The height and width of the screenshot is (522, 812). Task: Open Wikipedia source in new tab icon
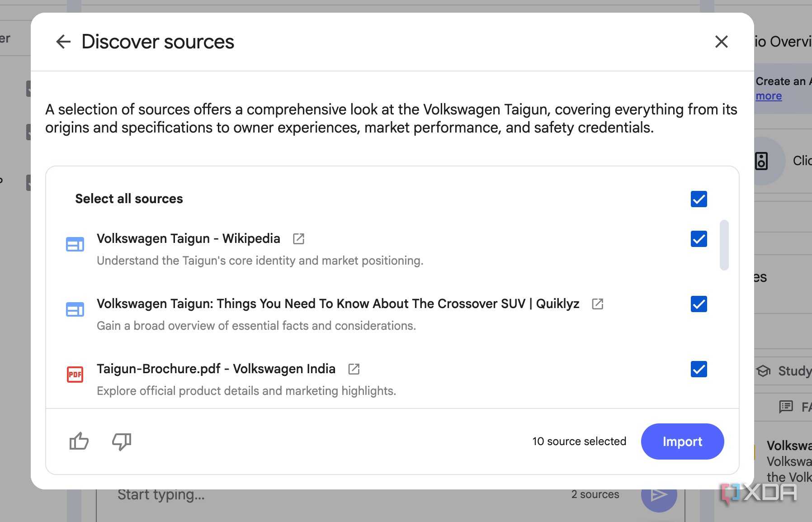coord(298,239)
